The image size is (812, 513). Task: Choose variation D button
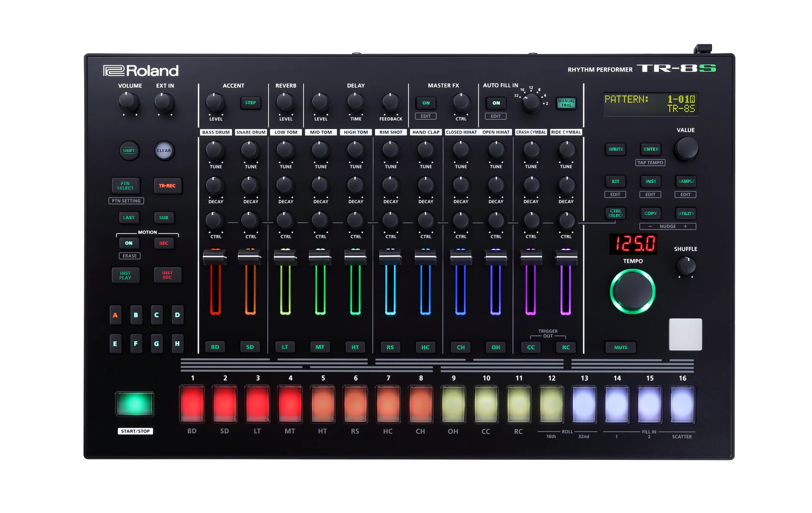[177, 315]
